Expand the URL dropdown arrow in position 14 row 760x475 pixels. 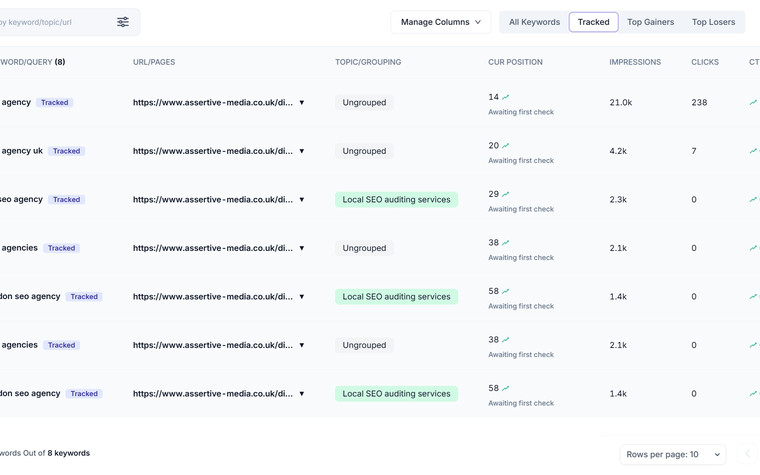[x=301, y=102]
